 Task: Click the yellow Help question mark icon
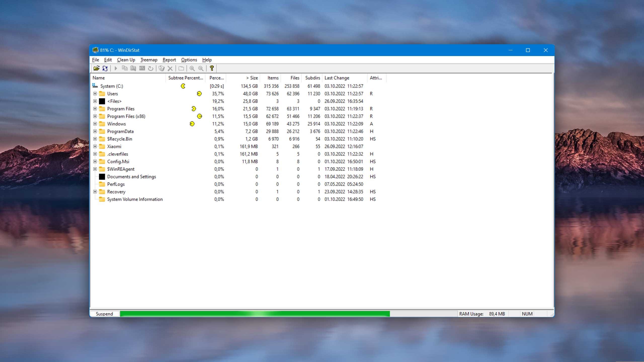(212, 68)
